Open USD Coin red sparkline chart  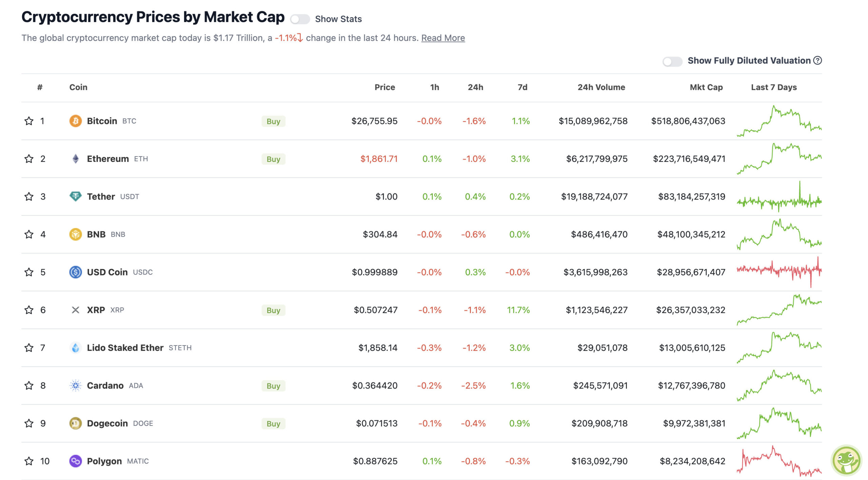779,272
